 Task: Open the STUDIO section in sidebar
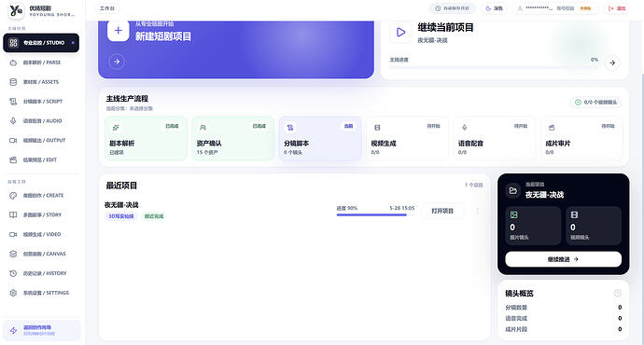[x=41, y=43]
